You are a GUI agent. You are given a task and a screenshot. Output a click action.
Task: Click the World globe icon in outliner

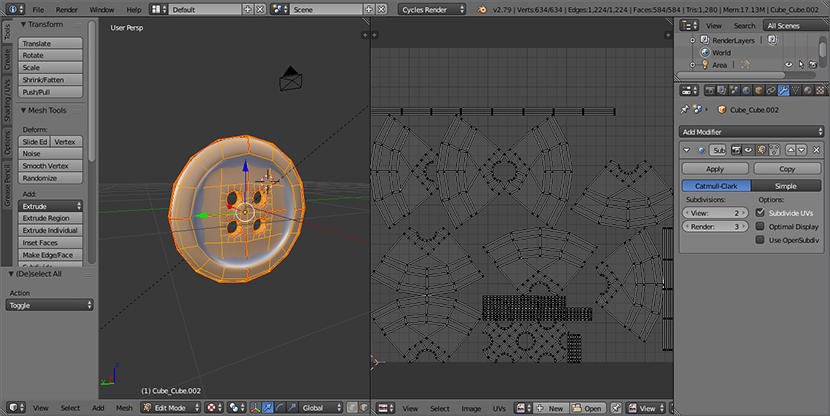705,52
